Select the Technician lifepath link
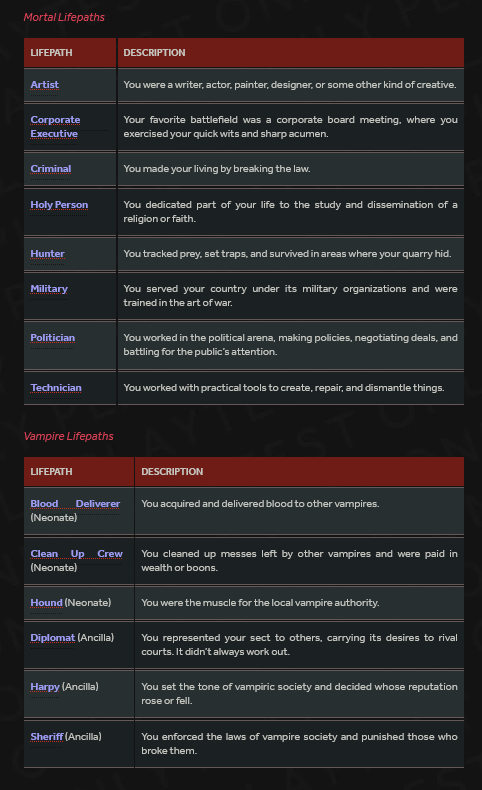The width and height of the screenshot is (482, 790). [55, 387]
